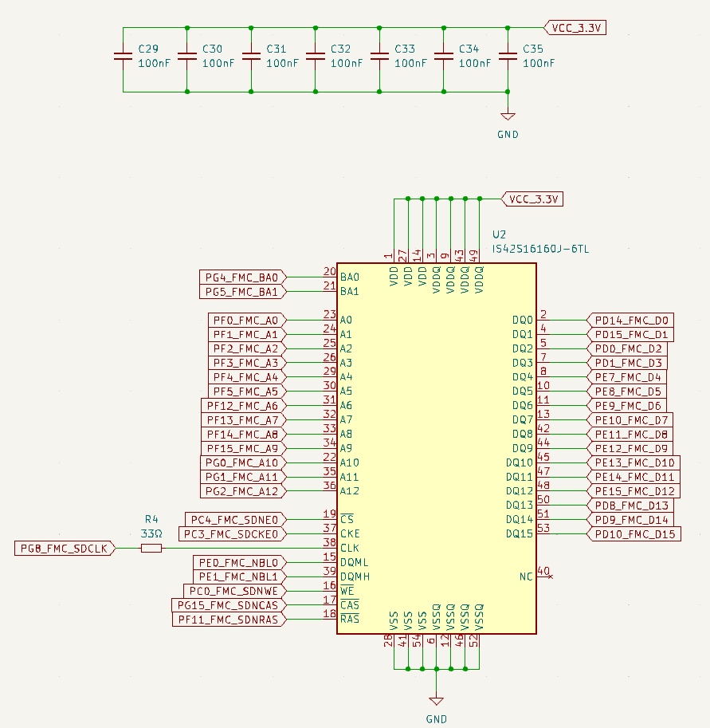Select the VCC_3.3V power flag above U2

tap(532, 199)
